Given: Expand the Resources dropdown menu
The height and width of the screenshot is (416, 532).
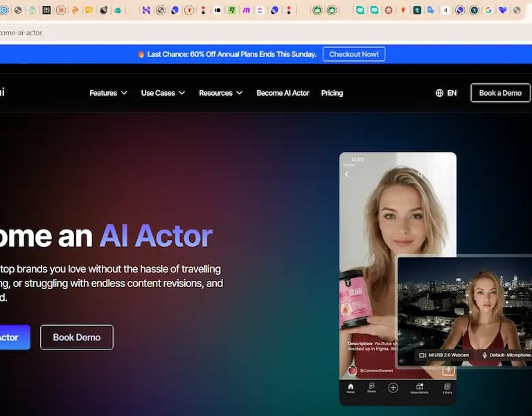Looking at the screenshot, I should (220, 93).
